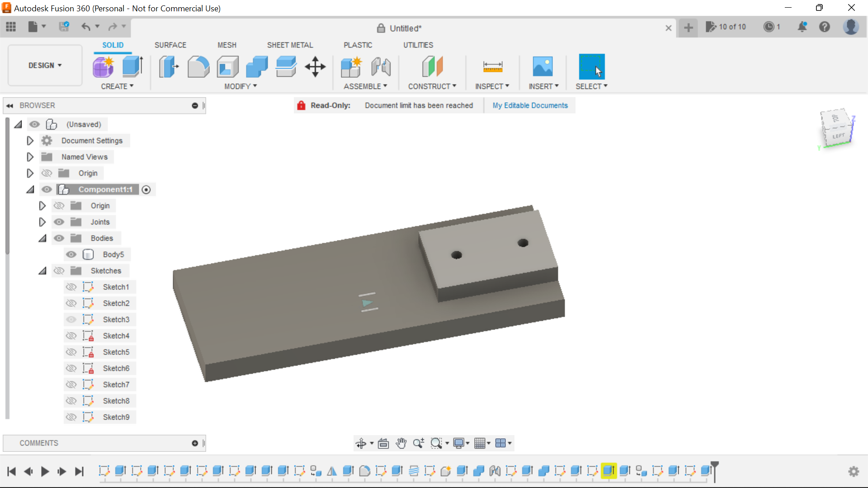Screen dimensions: 868x488
Task: Open the notifications bell
Action: 802,27
